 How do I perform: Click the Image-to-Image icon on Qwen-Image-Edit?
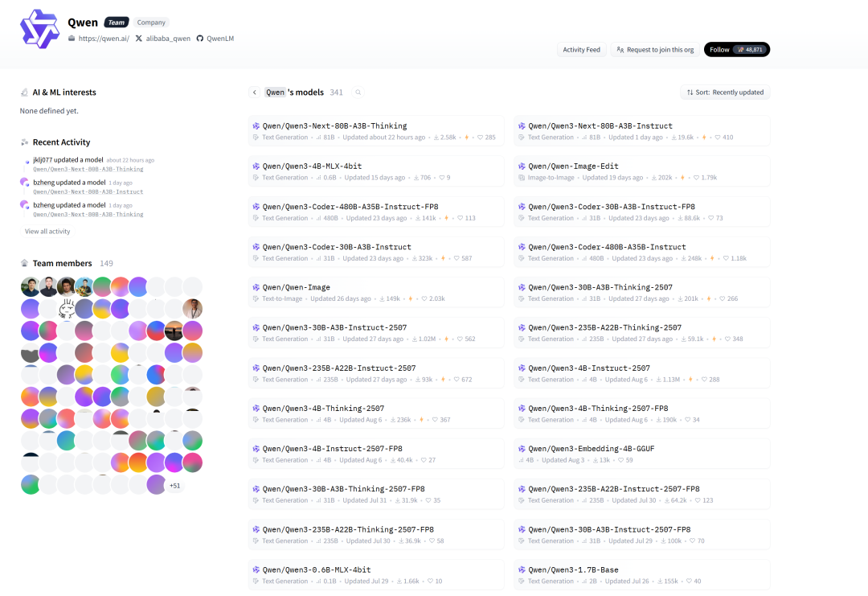(x=522, y=178)
